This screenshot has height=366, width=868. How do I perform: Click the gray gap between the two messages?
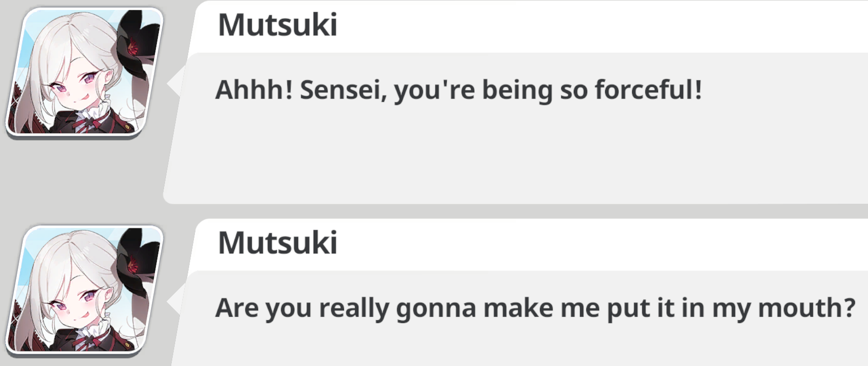click(516, 211)
